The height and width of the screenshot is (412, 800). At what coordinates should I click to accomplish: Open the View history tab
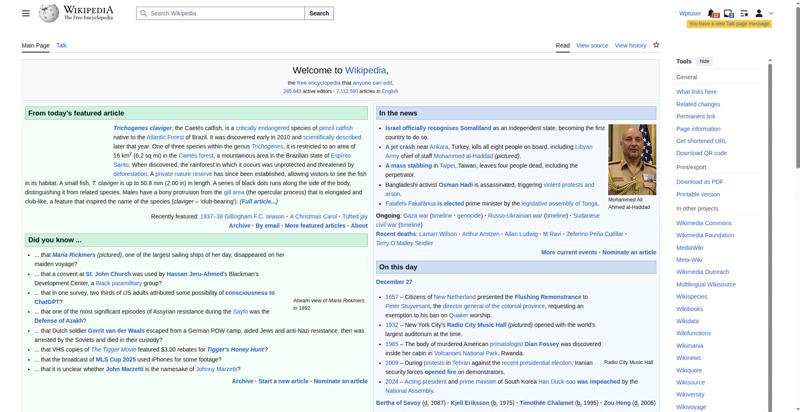pos(630,45)
